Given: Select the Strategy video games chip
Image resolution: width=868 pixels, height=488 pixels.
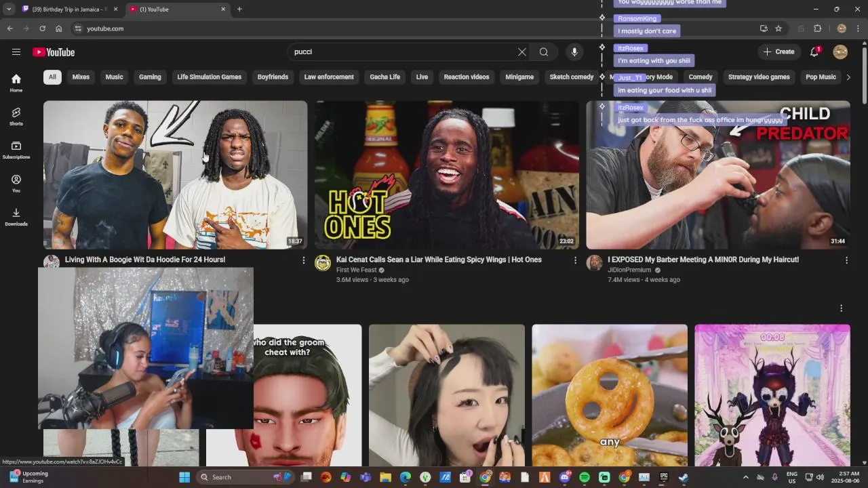Looking at the screenshot, I should 759,77.
